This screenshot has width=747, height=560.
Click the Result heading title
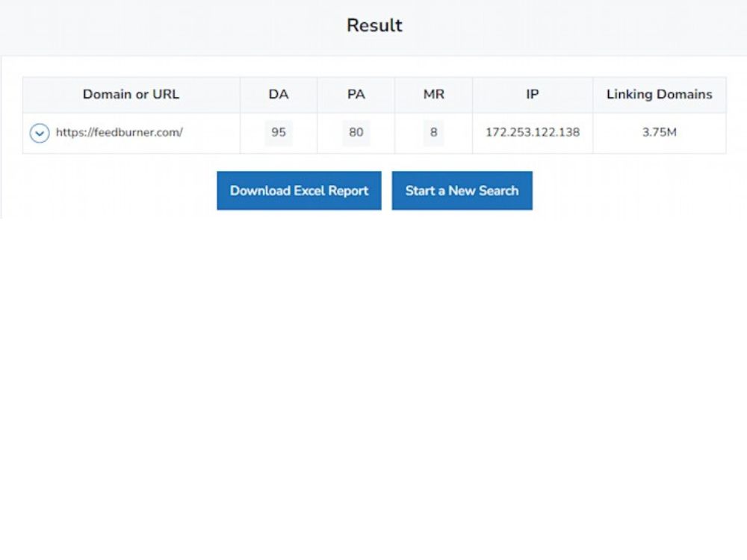[x=374, y=25]
